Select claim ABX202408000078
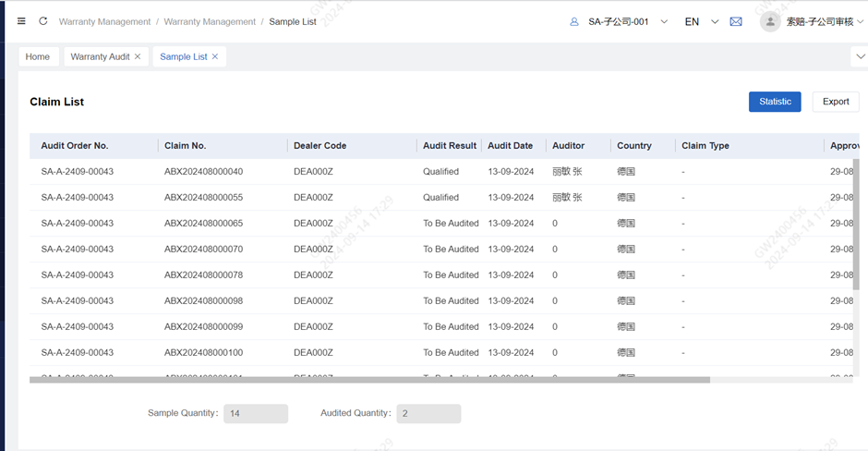The width and height of the screenshot is (868, 451). click(x=203, y=274)
